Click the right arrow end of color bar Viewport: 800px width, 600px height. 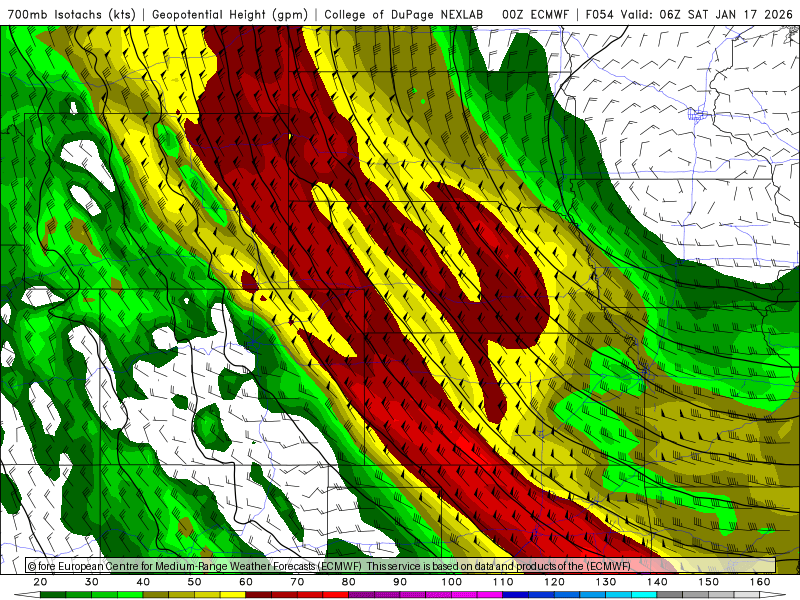point(773,595)
